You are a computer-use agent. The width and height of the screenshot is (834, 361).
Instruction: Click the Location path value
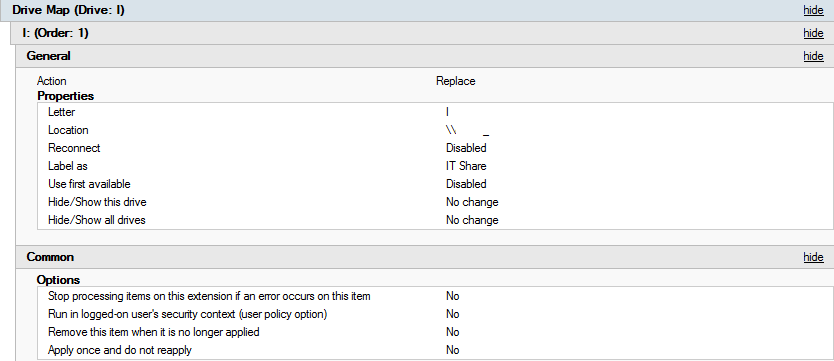tap(468, 130)
